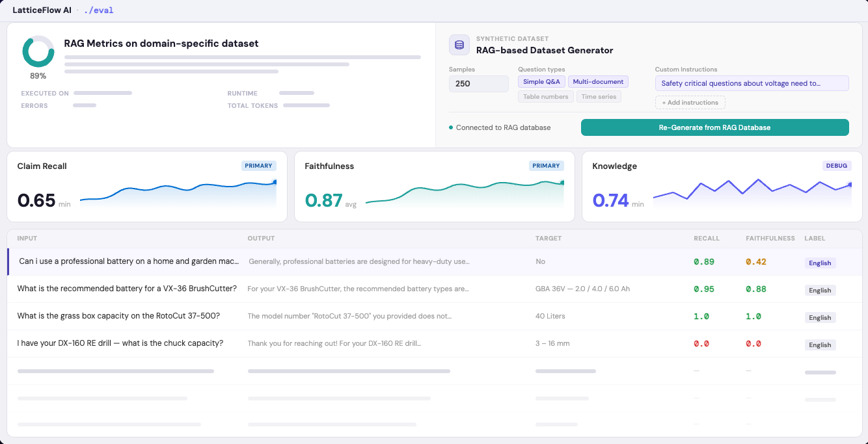This screenshot has width=868, height=444.
Task: Select the professional battery question row
Action: click(x=129, y=261)
